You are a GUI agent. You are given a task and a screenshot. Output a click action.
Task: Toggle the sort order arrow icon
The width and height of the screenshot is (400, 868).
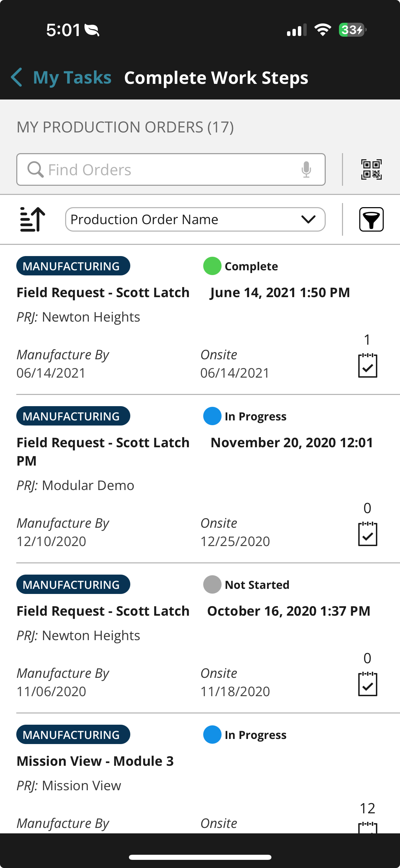pos(33,219)
